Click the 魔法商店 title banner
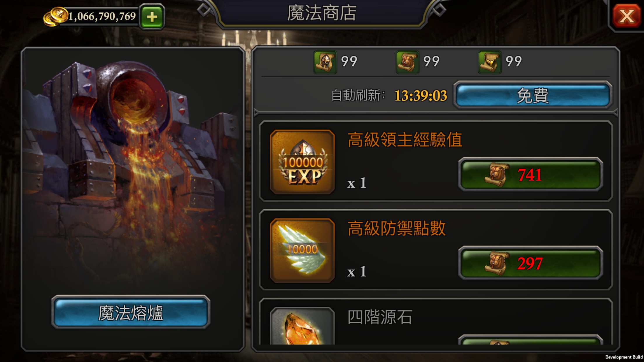The height and width of the screenshot is (362, 644). pyautogui.click(x=322, y=13)
